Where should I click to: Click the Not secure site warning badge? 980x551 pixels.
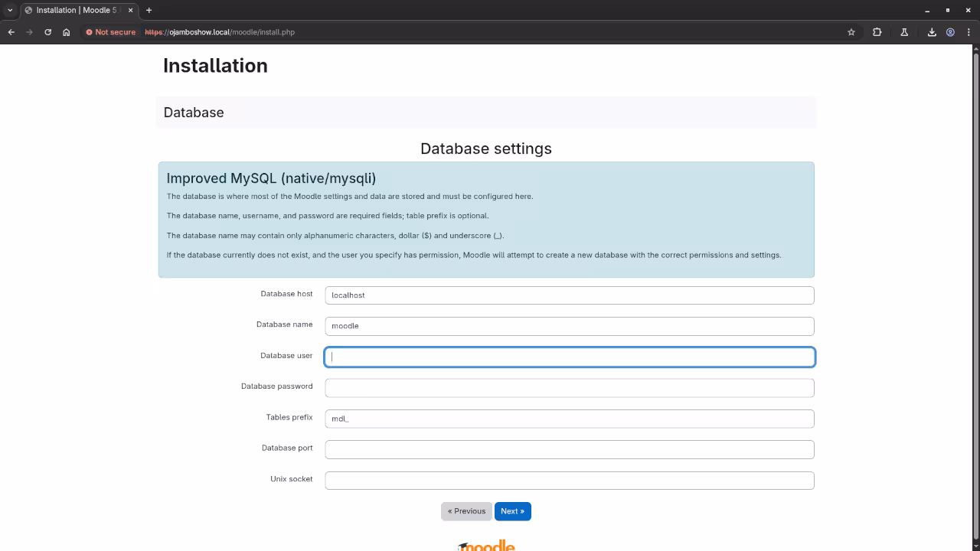pos(111,32)
